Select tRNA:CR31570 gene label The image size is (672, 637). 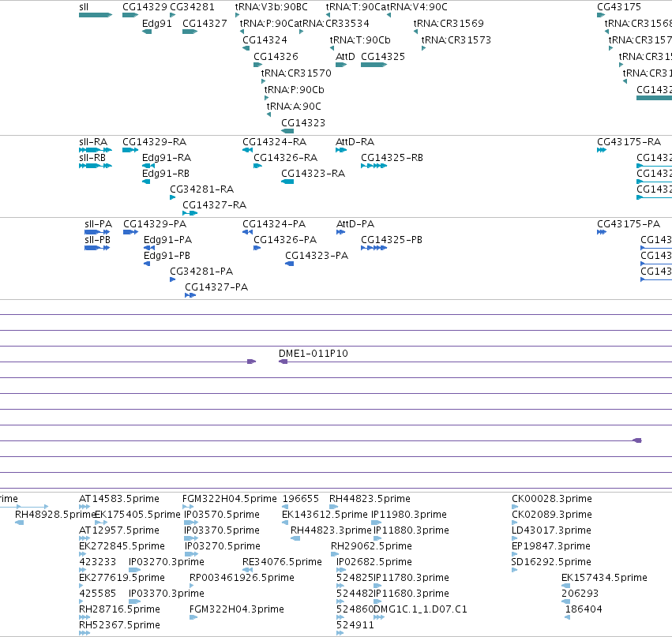pyautogui.click(x=296, y=73)
